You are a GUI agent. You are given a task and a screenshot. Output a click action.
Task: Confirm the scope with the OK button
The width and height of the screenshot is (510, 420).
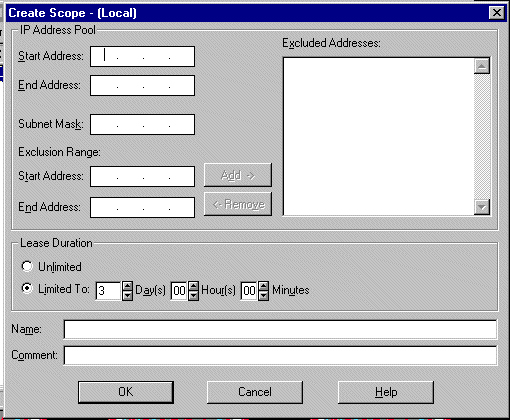coord(126,392)
